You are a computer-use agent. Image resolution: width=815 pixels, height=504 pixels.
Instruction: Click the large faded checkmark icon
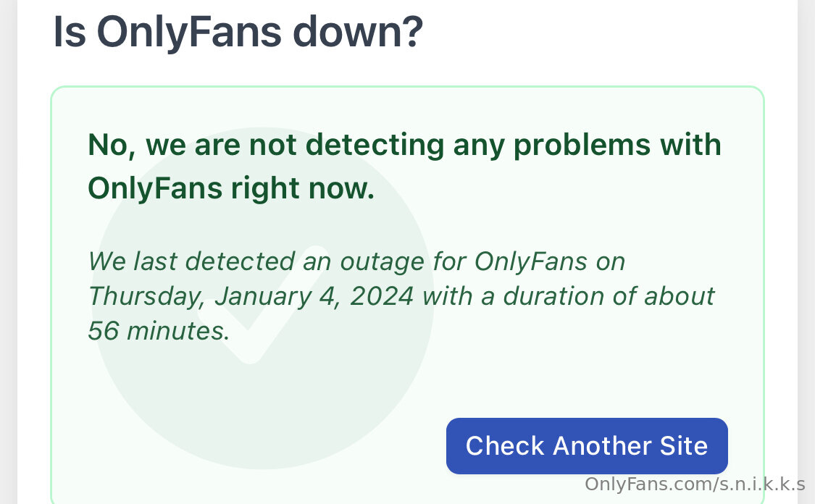(262, 298)
